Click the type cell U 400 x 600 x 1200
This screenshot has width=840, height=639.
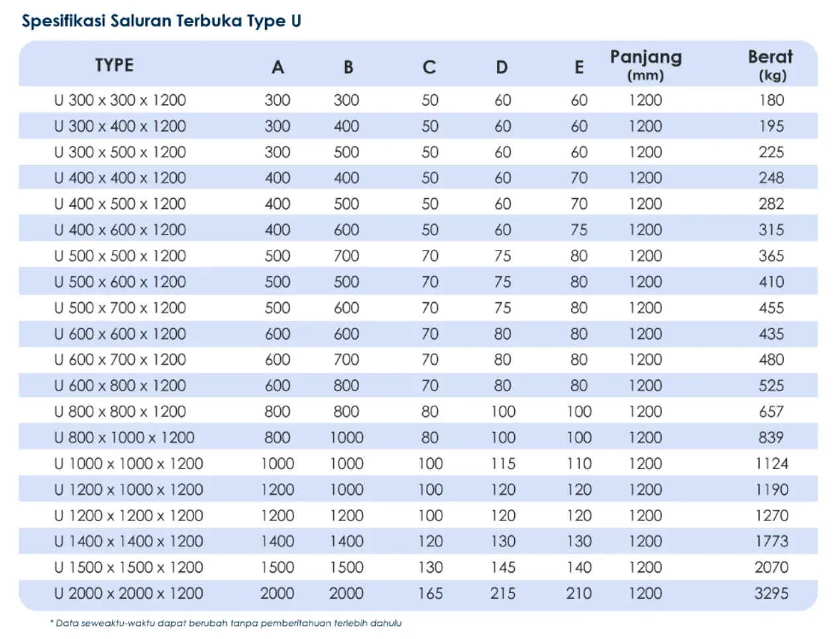click(x=120, y=230)
